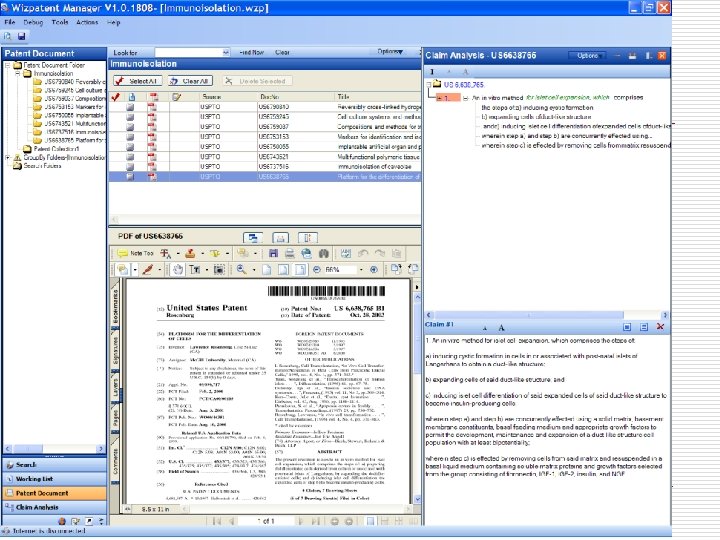Toggle the checkbox in the US6759037 row
Screen dimensions: 720x540
click(x=130, y=127)
